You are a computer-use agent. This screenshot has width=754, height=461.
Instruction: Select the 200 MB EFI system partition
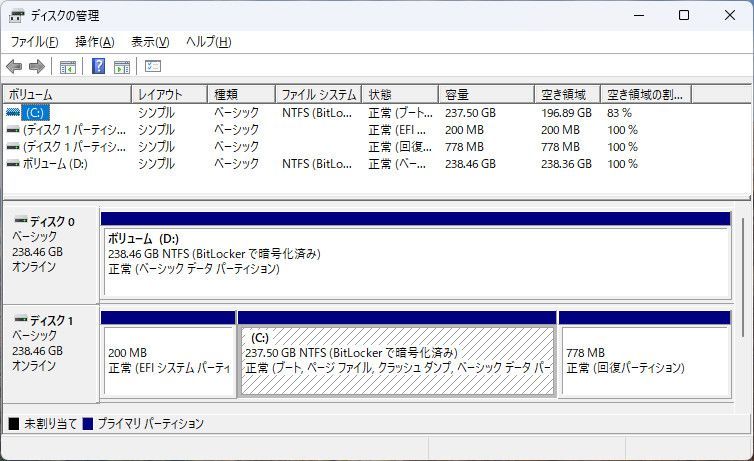click(168, 360)
